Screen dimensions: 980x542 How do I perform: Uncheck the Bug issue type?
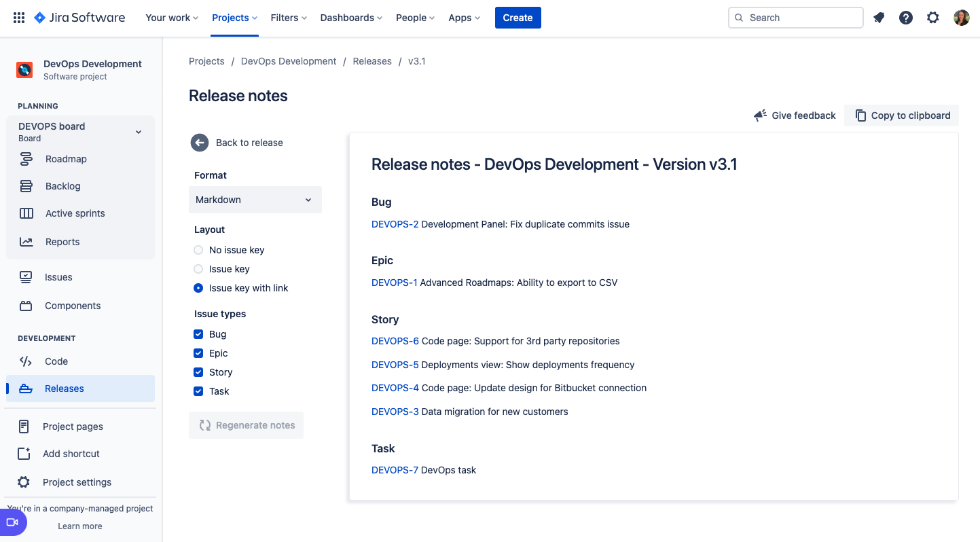198,334
